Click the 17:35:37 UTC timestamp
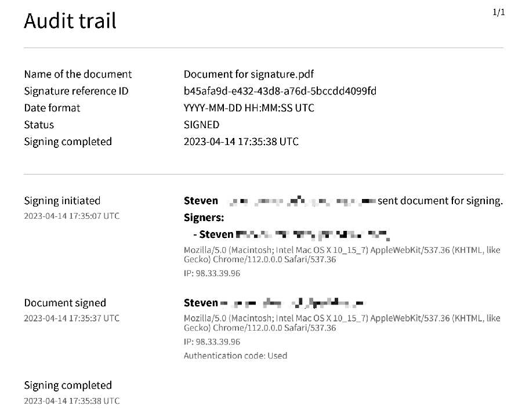 (71, 318)
